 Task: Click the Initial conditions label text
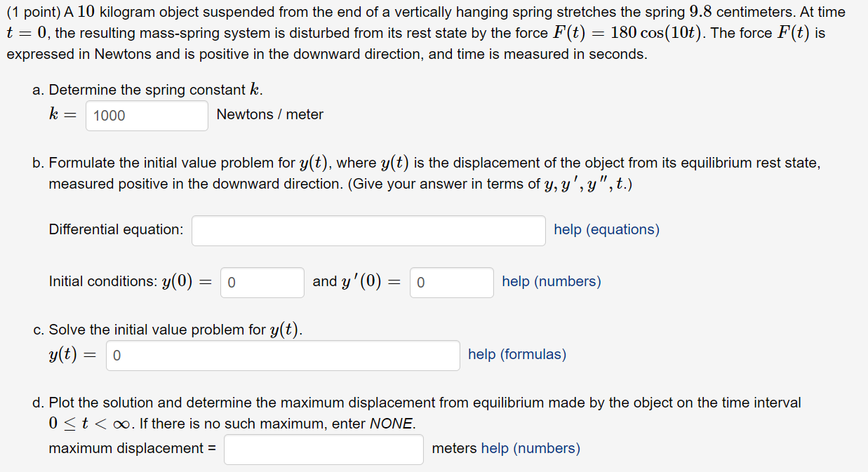click(x=93, y=281)
